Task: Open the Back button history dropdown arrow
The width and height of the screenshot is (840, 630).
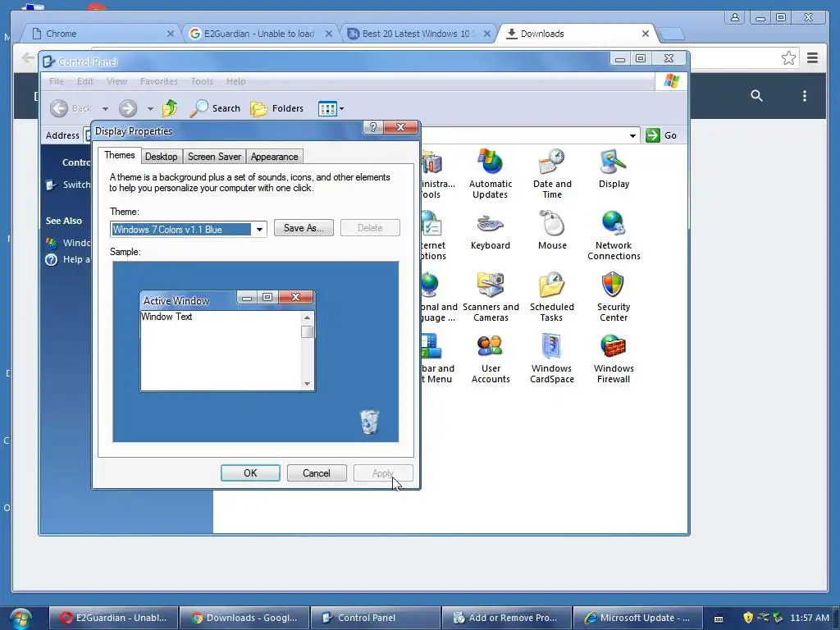Action: (x=105, y=109)
